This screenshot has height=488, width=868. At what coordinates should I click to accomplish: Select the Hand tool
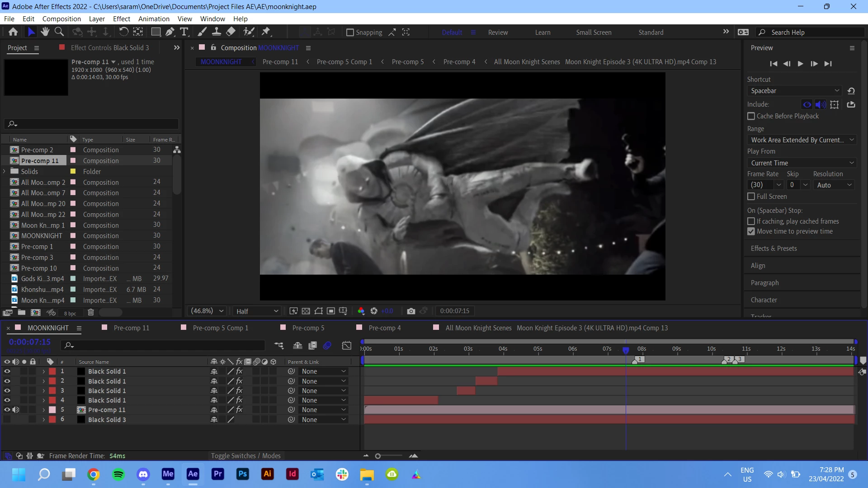click(45, 32)
